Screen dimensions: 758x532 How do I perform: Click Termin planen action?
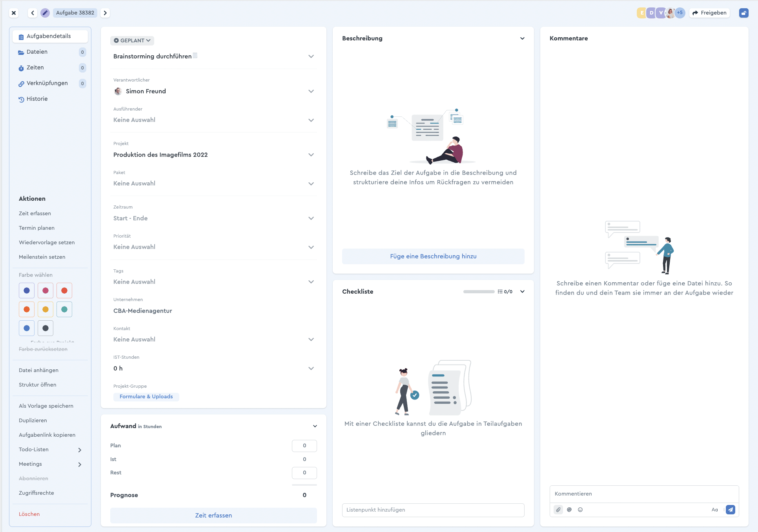click(36, 228)
